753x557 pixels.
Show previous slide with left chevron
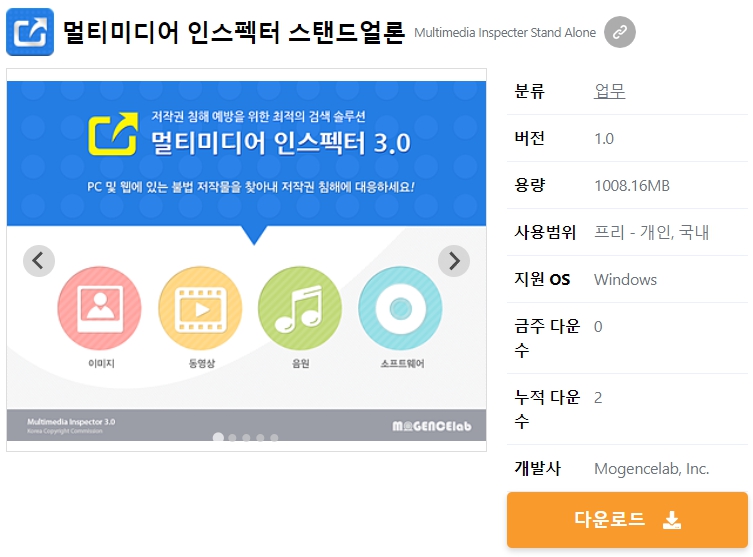tap(39, 261)
